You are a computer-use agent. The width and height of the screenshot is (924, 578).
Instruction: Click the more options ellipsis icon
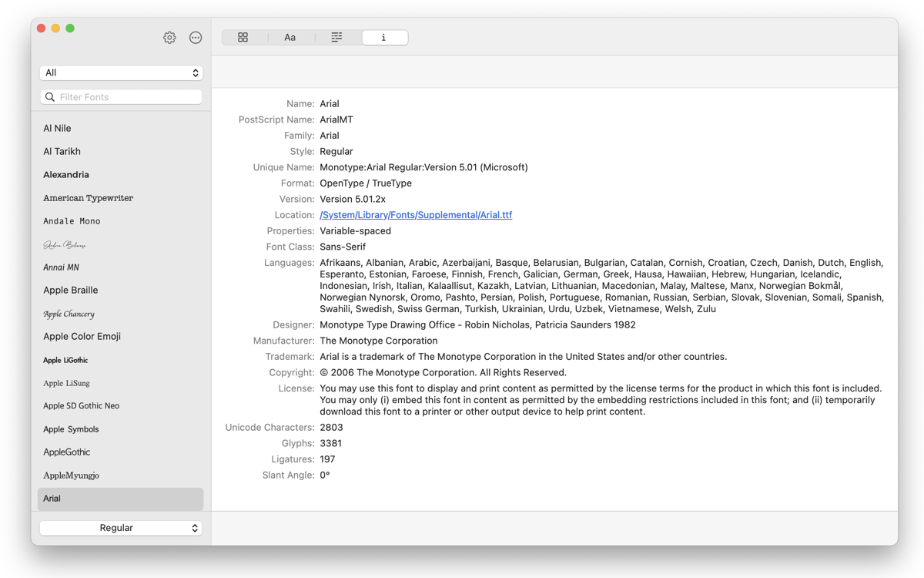click(x=196, y=38)
